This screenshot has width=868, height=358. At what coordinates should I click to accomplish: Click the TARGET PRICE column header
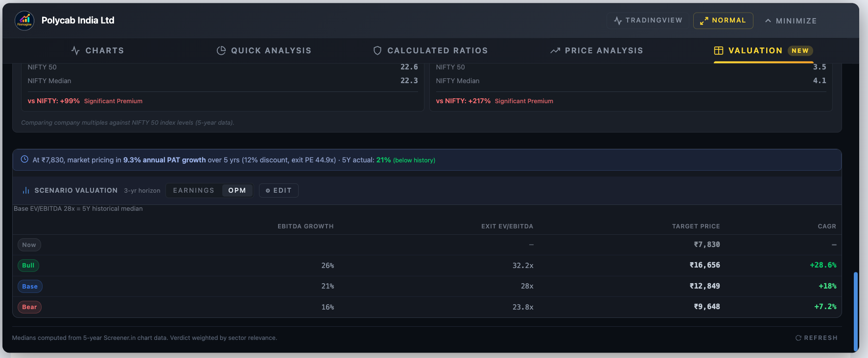(x=696, y=226)
